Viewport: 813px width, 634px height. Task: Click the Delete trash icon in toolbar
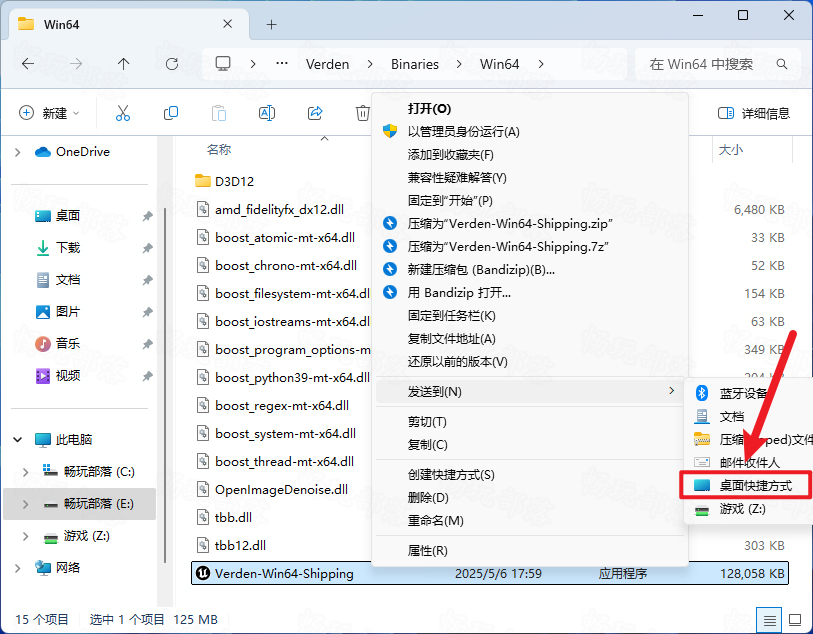362,113
